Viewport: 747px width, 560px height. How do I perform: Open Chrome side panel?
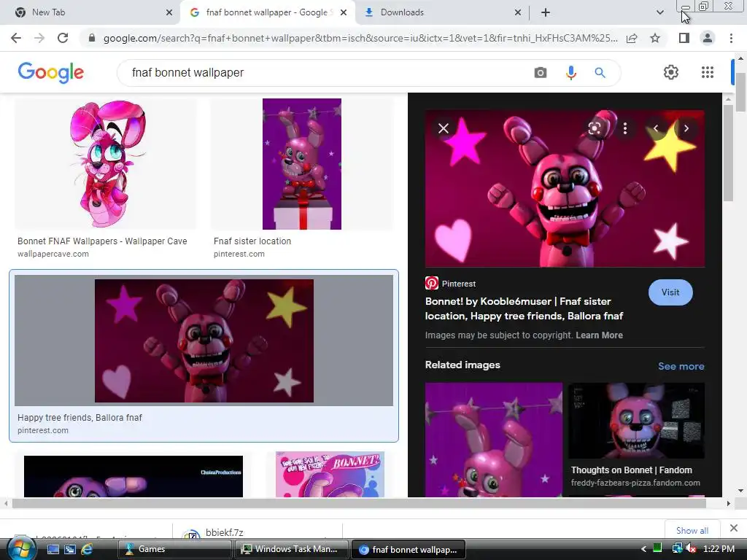click(684, 38)
